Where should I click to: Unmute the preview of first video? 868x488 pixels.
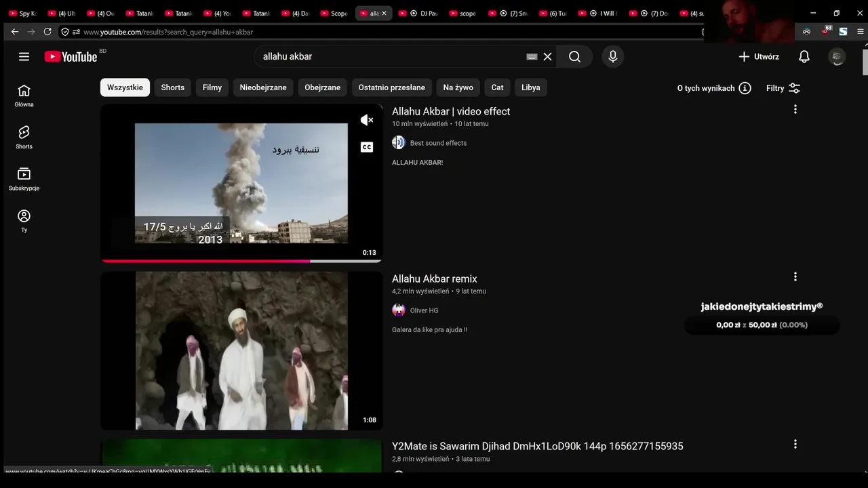coord(367,120)
